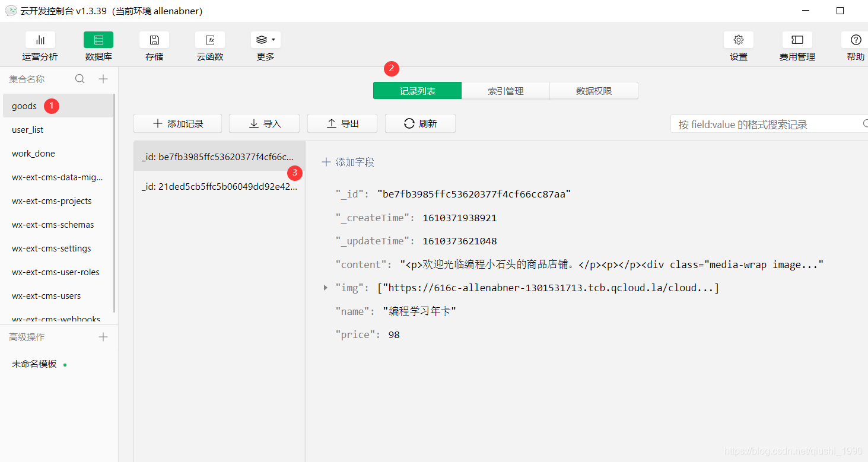Viewport: 868px width, 462px height.
Task: Select the goods collection
Action: 57,106
